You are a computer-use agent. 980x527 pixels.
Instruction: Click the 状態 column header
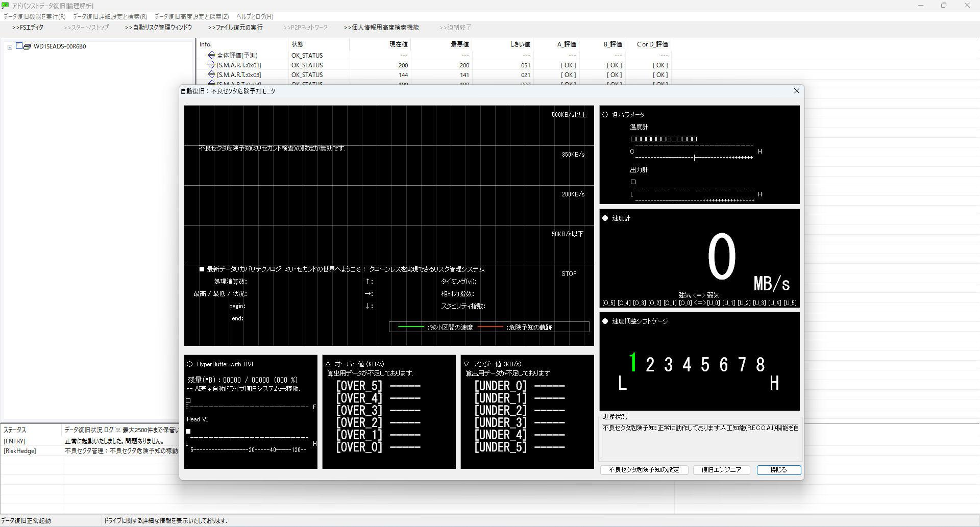[318, 44]
